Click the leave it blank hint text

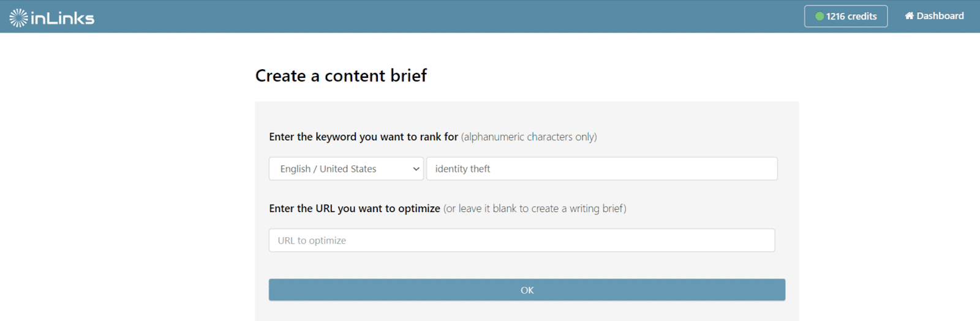pos(535,208)
